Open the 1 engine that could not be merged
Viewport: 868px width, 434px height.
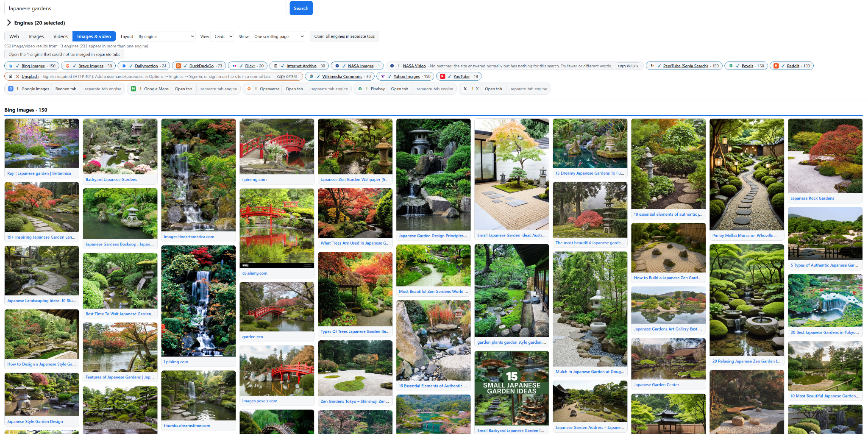(x=64, y=54)
